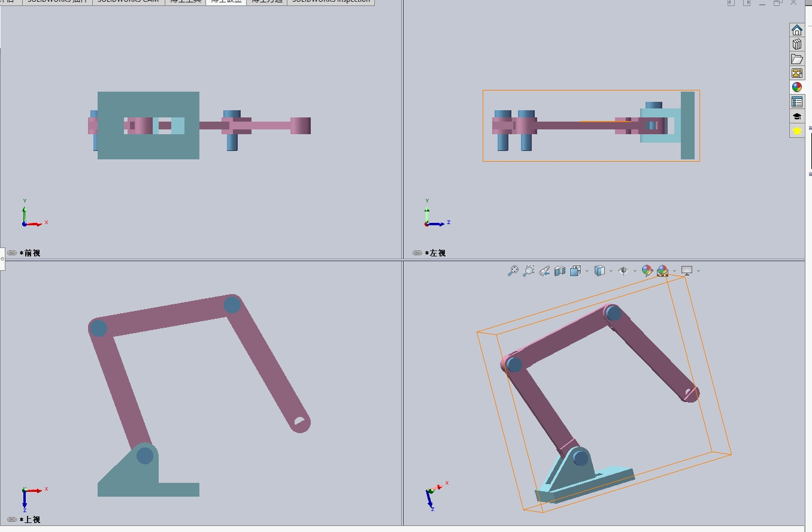This screenshot has height=532, width=812.
Task: Switch to the SOLIDWORKS 插件 tab
Action: [x=57, y=2]
